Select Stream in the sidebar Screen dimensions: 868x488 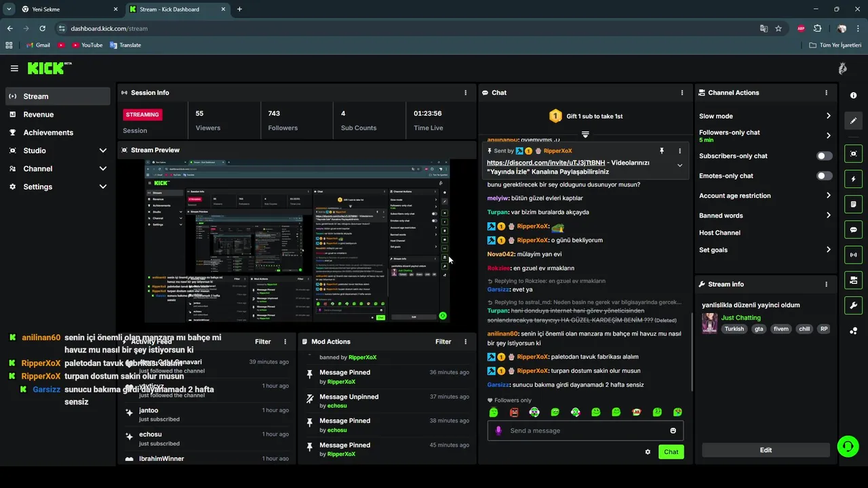click(x=58, y=96)
